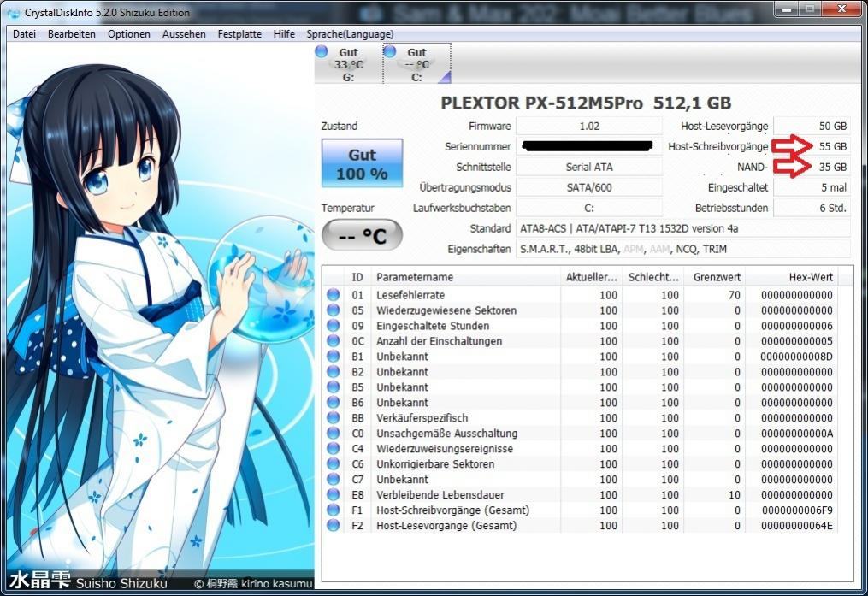Viewport: 868px width, 596px height.
Task: Click the Eigenschaften field with S.M.A.R.T.
Action: click(x=683, y=249)
